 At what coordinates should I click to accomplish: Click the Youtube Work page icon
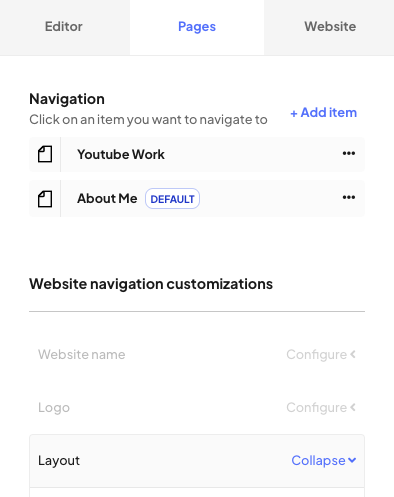click(45, 154)
